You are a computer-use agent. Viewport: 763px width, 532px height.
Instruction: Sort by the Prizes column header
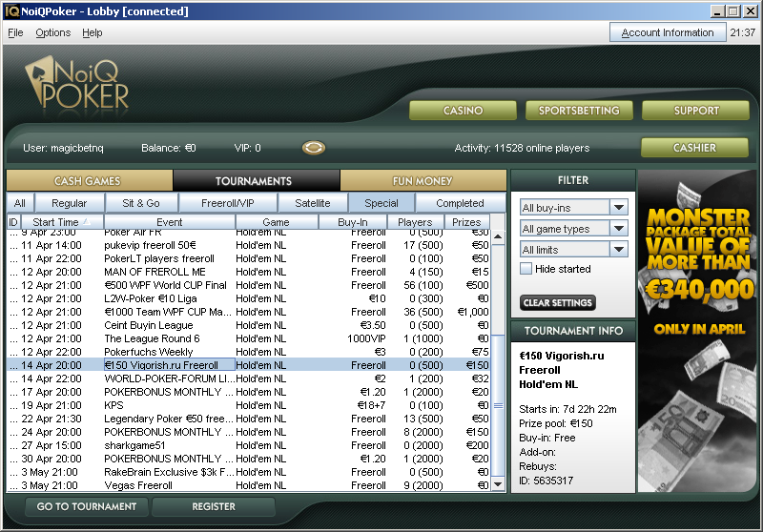tap(466, 222)
